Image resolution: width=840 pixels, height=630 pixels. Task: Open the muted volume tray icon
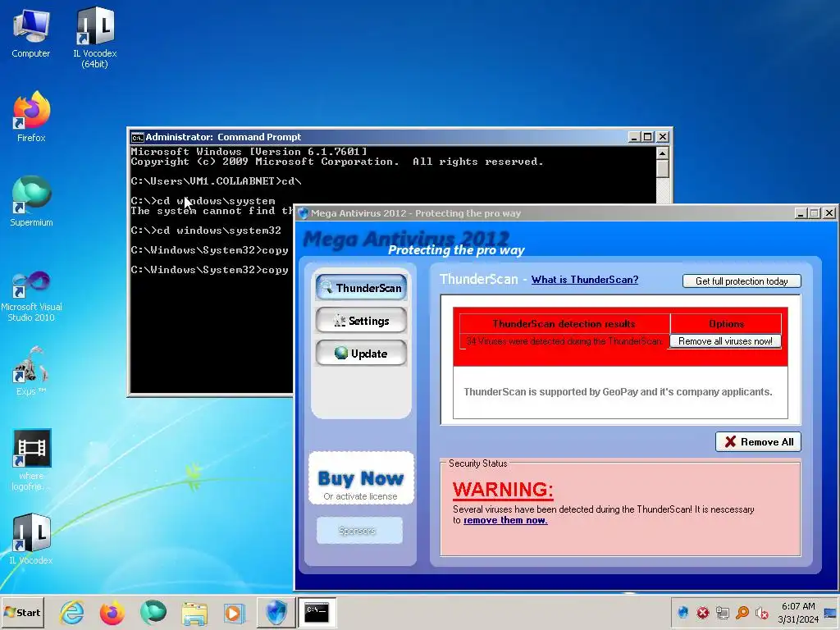pos(762,612)
